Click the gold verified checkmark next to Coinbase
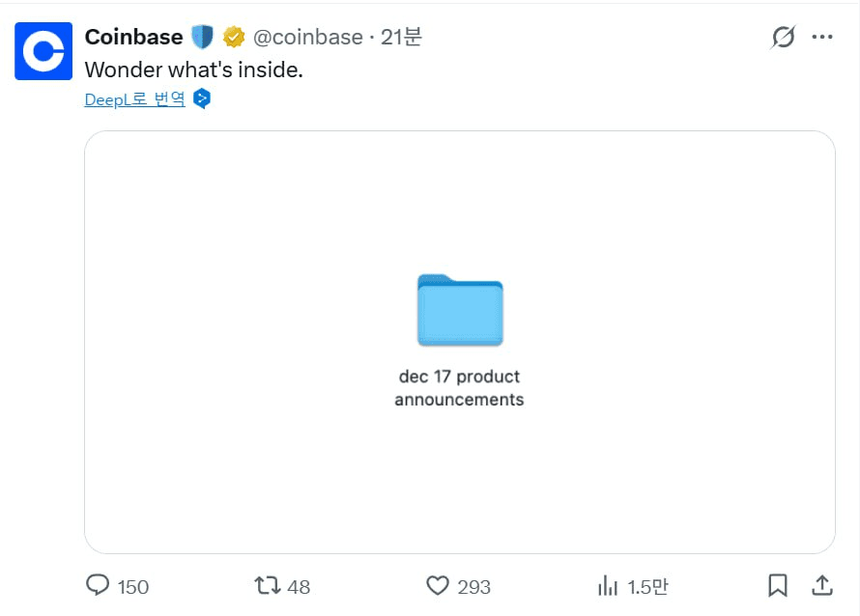This screenshot has width=860, height=616. [233, 36]
